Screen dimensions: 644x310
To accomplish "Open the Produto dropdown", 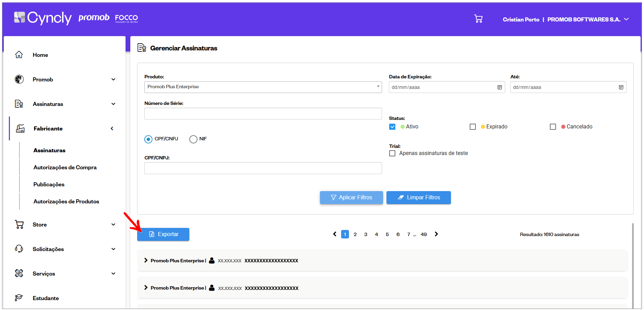I will (x=263, y=87).
